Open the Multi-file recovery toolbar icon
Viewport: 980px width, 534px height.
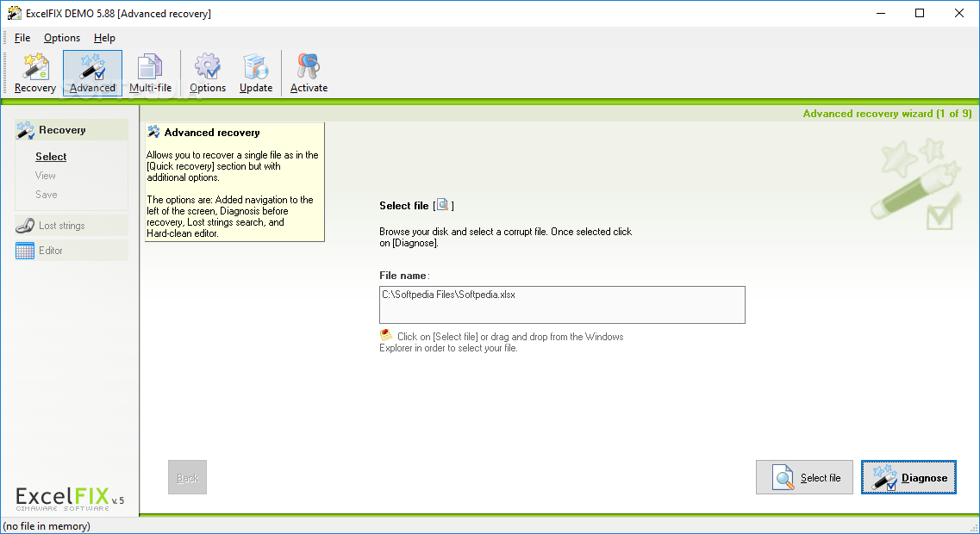tap(150, 73)
